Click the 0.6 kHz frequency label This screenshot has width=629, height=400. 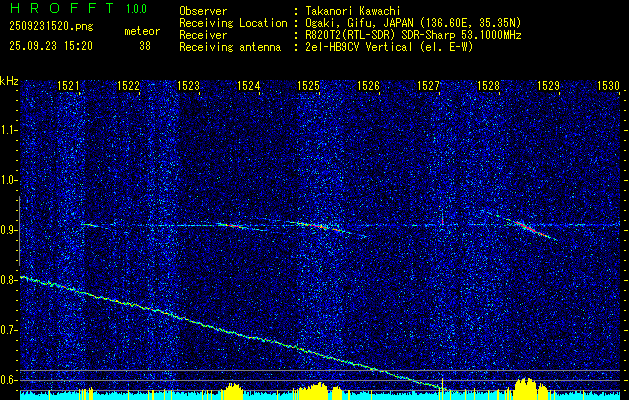[x=9, y=380]
